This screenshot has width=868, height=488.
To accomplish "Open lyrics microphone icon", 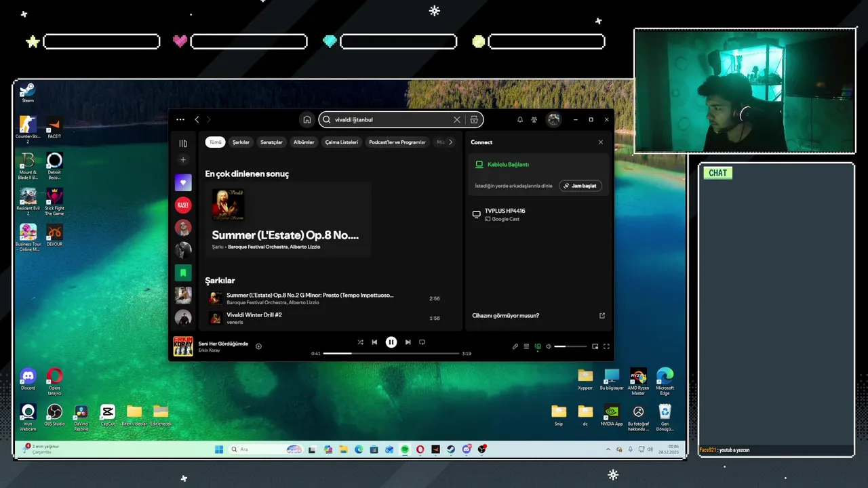I will pos(515,346).
